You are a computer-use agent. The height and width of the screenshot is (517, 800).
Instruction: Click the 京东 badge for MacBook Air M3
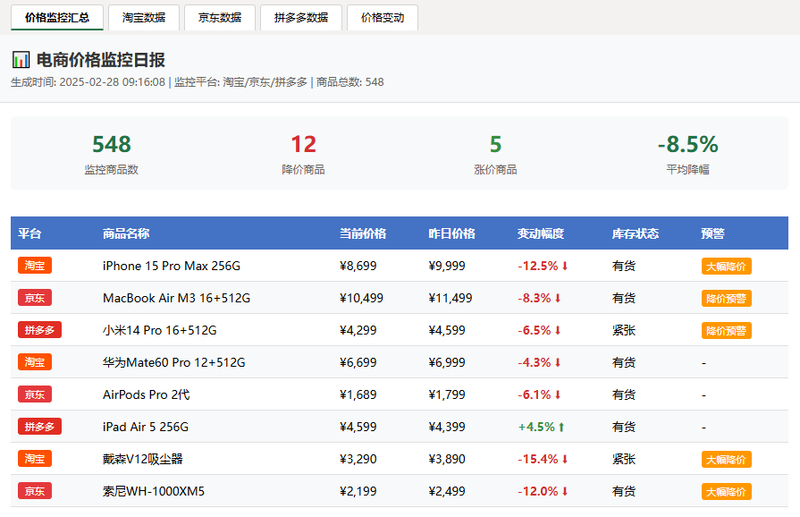35,298
